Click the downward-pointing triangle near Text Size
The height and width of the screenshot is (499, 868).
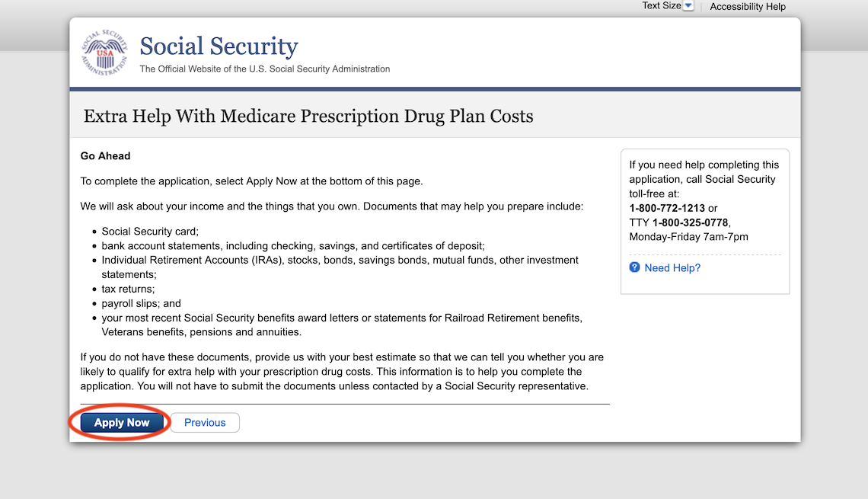coord(689,5)
